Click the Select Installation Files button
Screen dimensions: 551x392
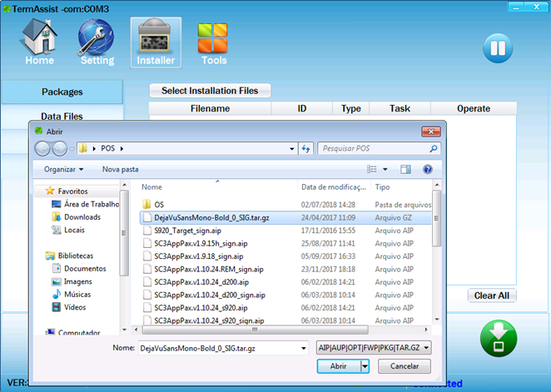pyautogui.click(x=210, y=91)
